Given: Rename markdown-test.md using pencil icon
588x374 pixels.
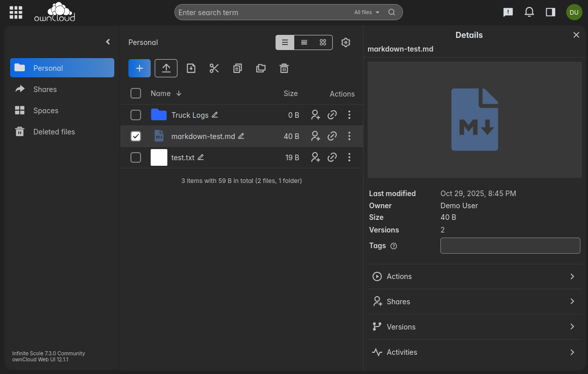Looking at the screenshot, I should (241, 136).
